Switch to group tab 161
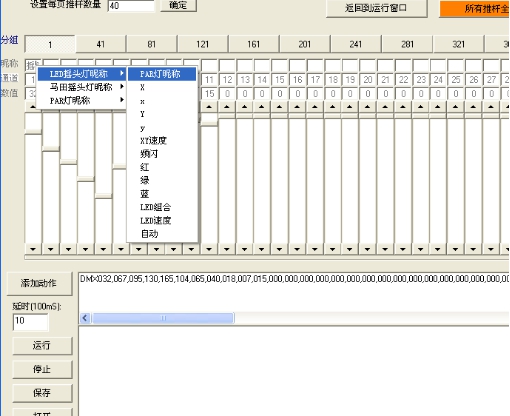 tap(254, 44)
